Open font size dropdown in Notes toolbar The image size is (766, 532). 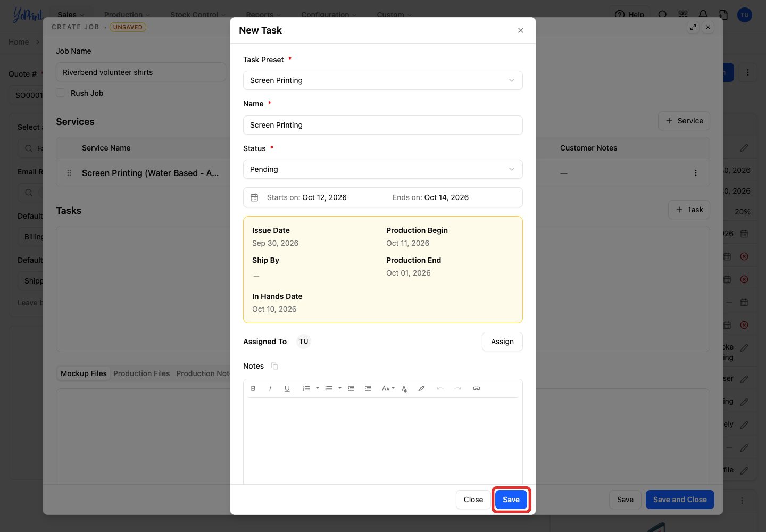click(x=388, y=388)
